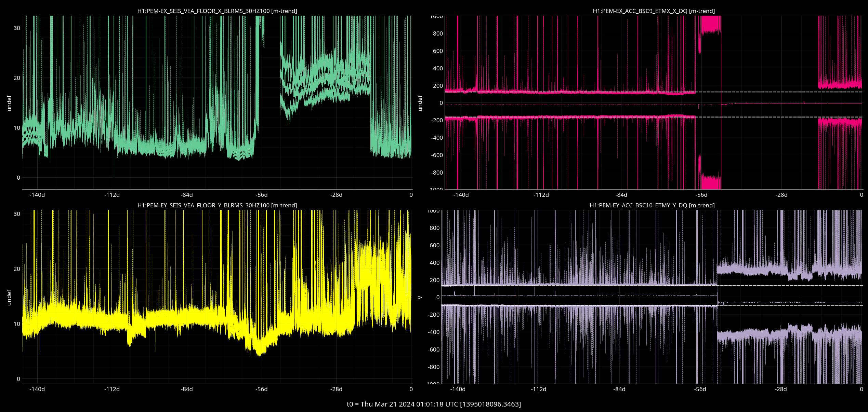Click the -84d tick label under the lavender plot
This screenshot has height=412, width=868.
(619, 389)
